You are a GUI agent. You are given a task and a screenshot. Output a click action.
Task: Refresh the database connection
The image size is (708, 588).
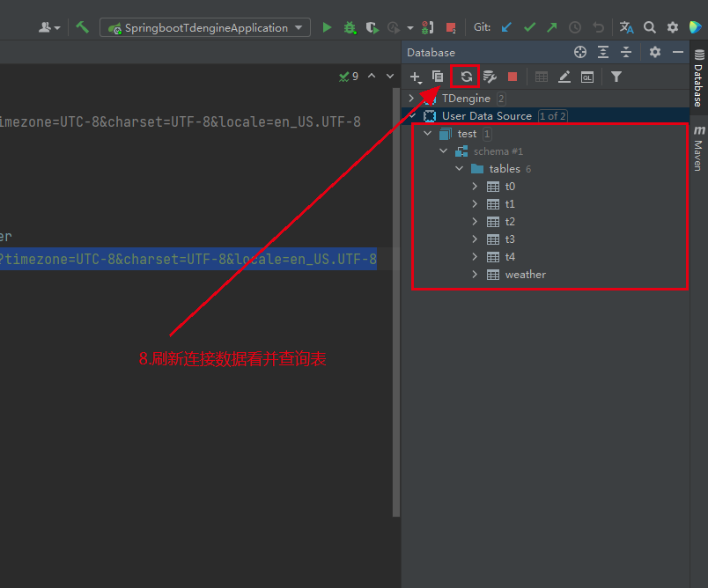[x=466, y=77]
